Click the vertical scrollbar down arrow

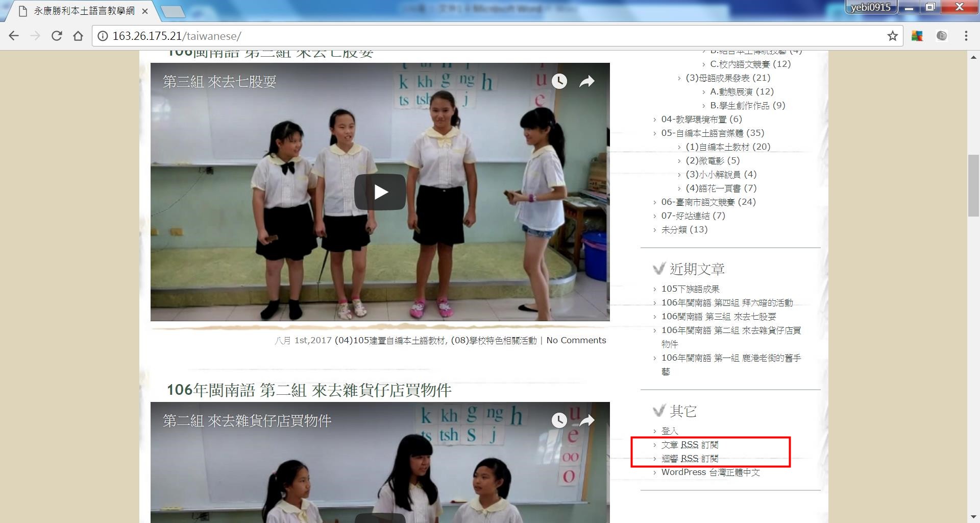coord(973,517)
